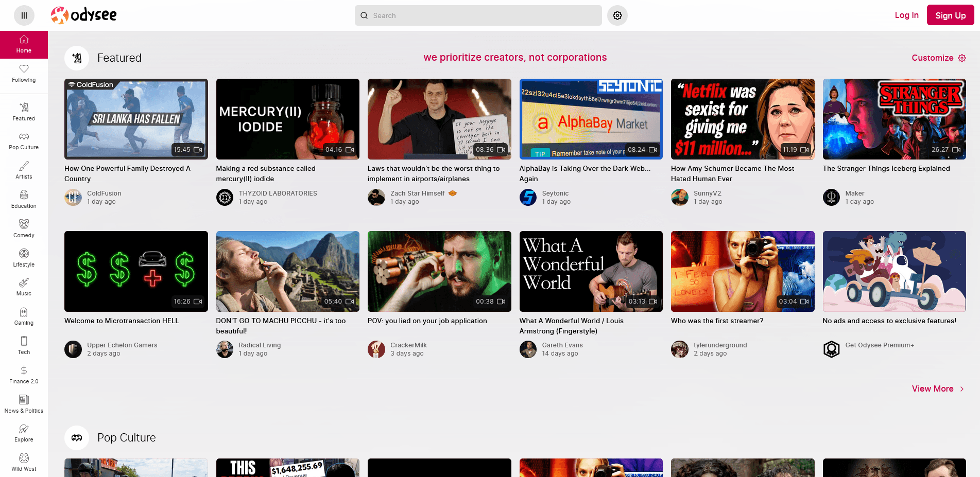Click 'How One Powerful Family Destroyed A Country' title

[x=127, y=173]
